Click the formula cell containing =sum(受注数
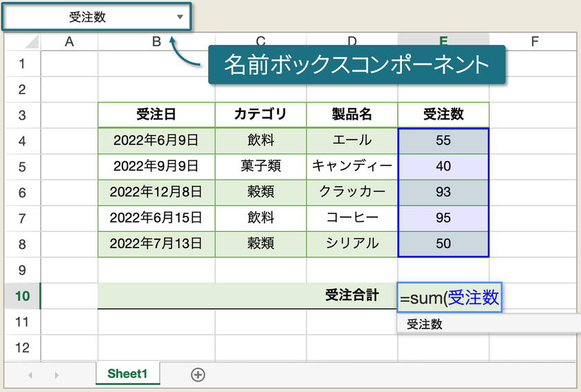The width and height of the screenshot is (581, 392). coord(450,297)
